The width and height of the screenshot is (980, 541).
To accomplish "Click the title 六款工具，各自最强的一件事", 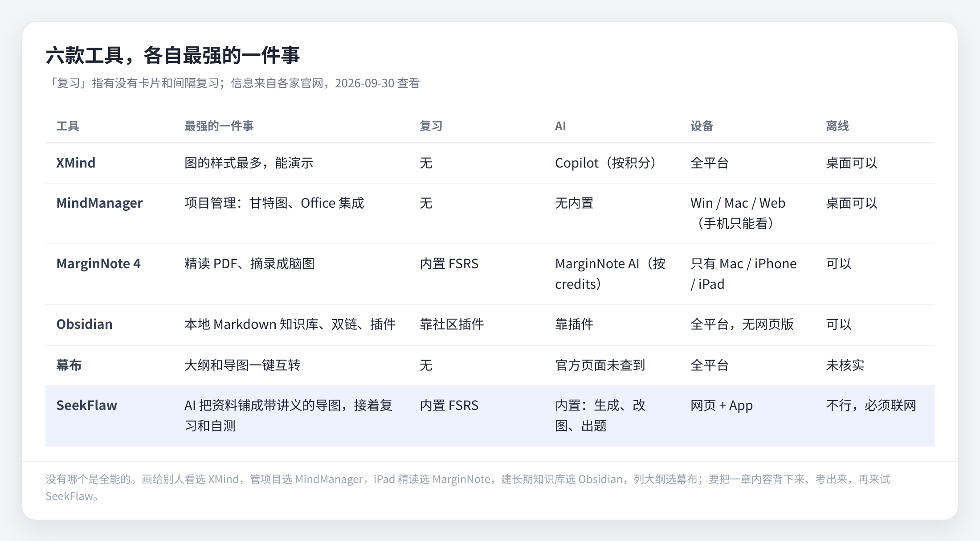I will (172, 56).
